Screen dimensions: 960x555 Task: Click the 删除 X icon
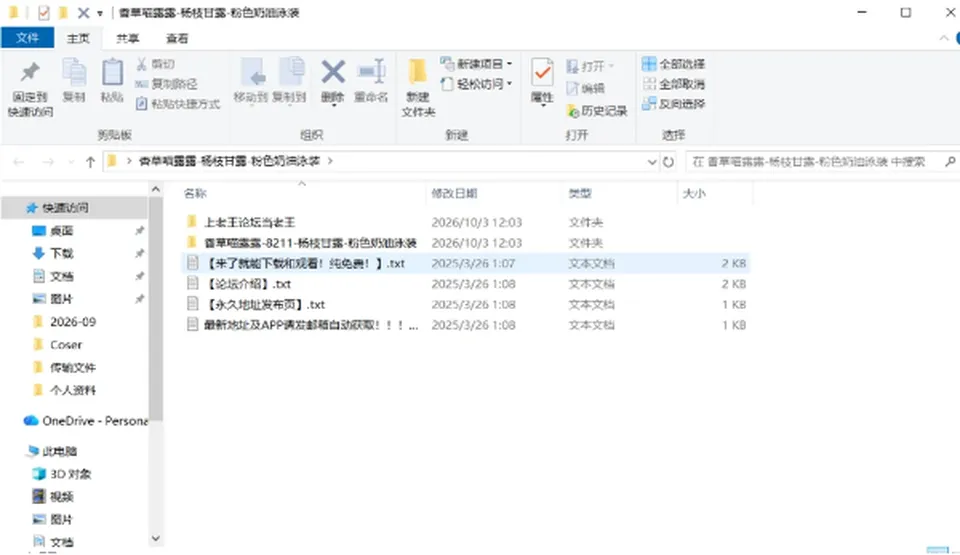333,72
